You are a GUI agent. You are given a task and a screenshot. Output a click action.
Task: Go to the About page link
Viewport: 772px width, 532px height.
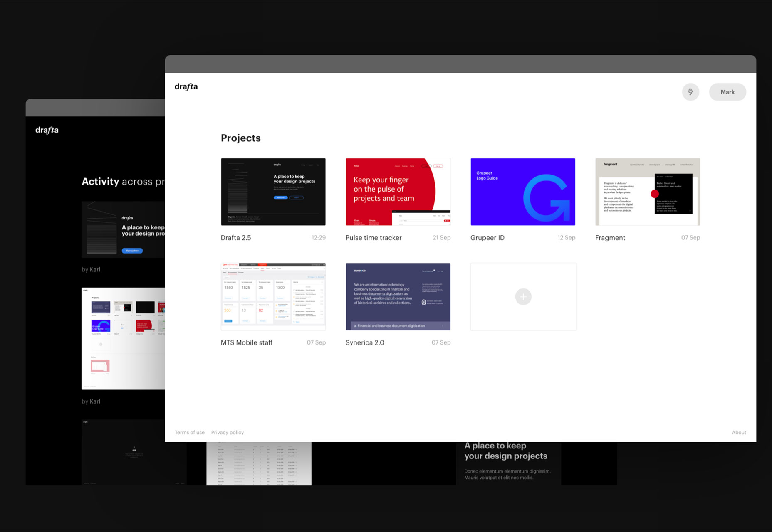click(x=739, y=433)
